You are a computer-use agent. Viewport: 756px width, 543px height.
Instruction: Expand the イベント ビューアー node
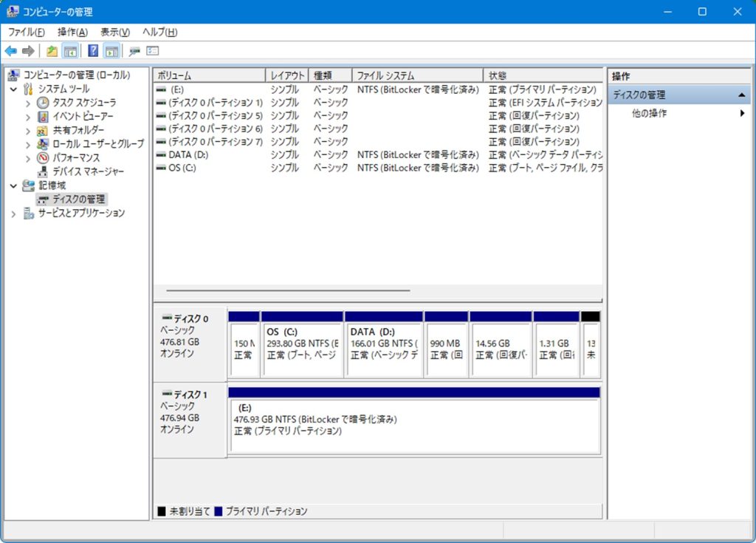tap(28, 117)
